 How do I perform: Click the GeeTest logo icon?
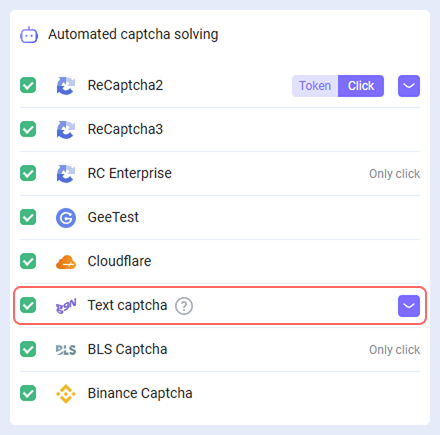66,218
